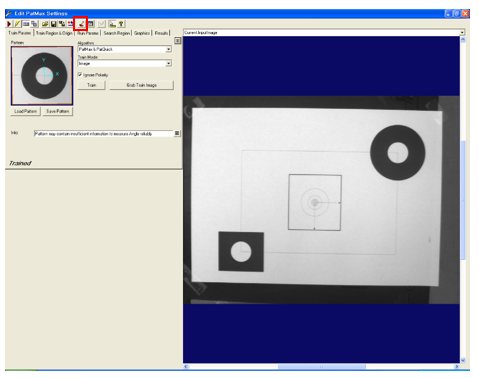Image resolution: width=479 pixels, height=378 pixels.
Task: Open the Train Mode dropdown
Action: pos(169,63)
